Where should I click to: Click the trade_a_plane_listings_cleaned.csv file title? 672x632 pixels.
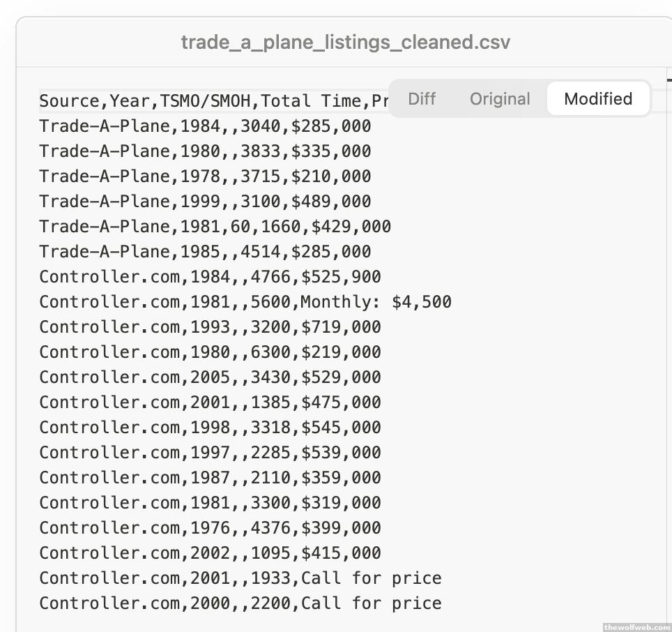[345, 42]
